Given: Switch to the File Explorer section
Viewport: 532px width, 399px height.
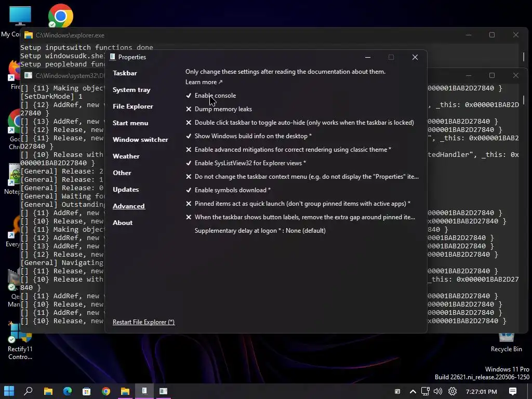Looking at the screenshot, I should pyautogui.click(x=132, y=107).
